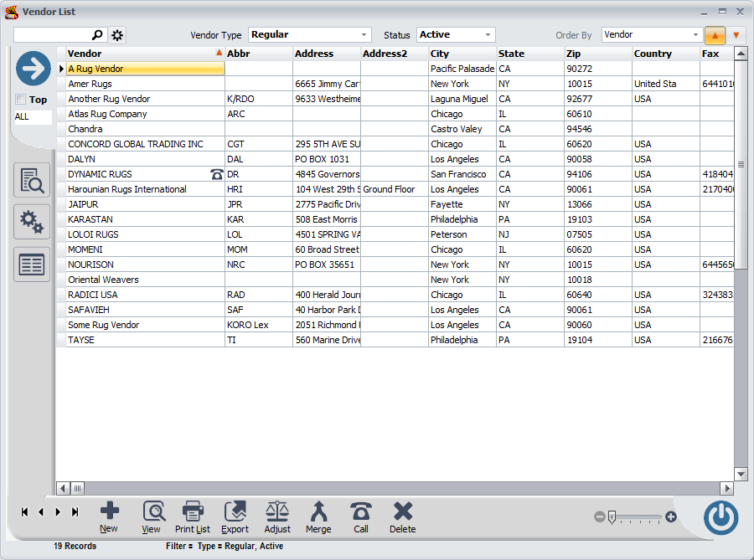Click the horizontal scrollbar left arrow
The height and width of the screenshot is (560, 754).
click(x=63, y=489)
